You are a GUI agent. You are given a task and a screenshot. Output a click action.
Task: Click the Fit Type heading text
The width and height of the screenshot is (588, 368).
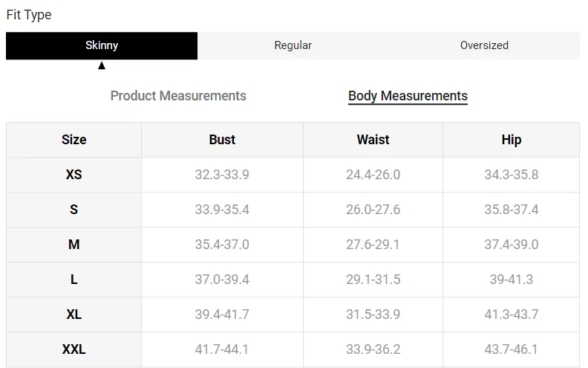coord(29,15)
